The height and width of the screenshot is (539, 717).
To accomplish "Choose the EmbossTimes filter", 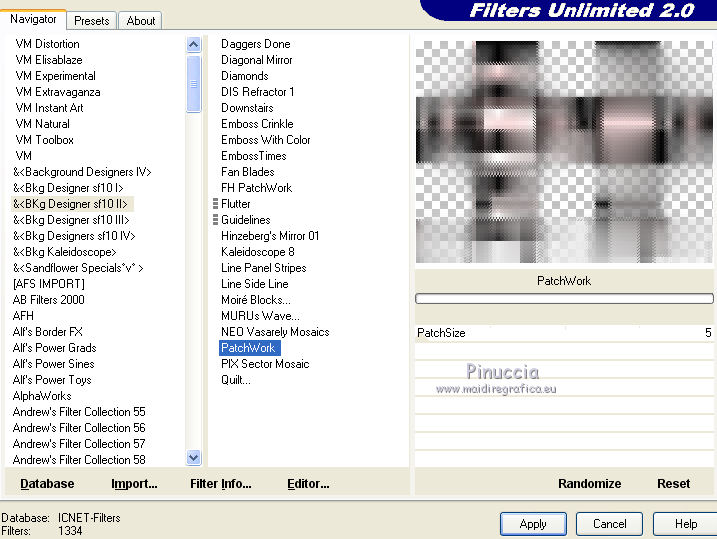I will 254,156.
